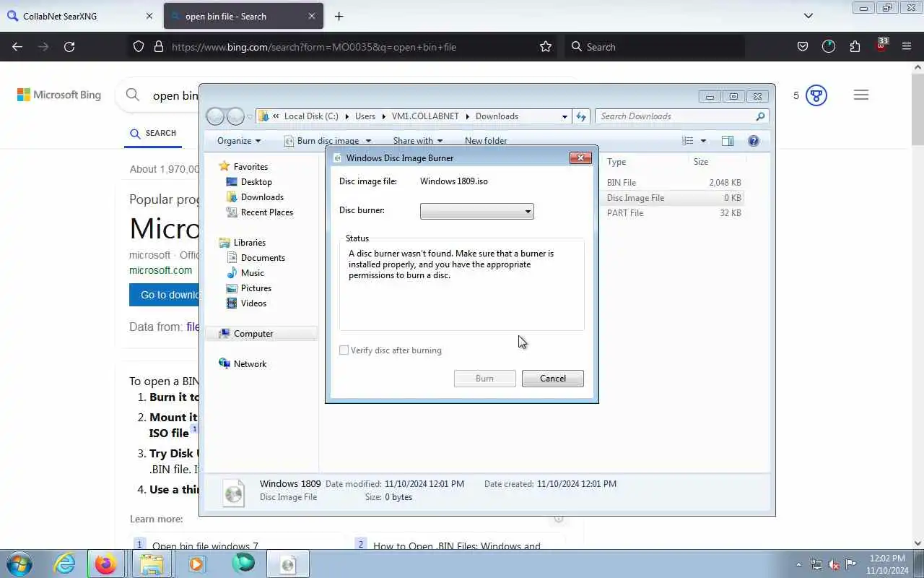Open the list all tabs dropdown
This screenshot has width=924, height=578.
tap(808, 16)
